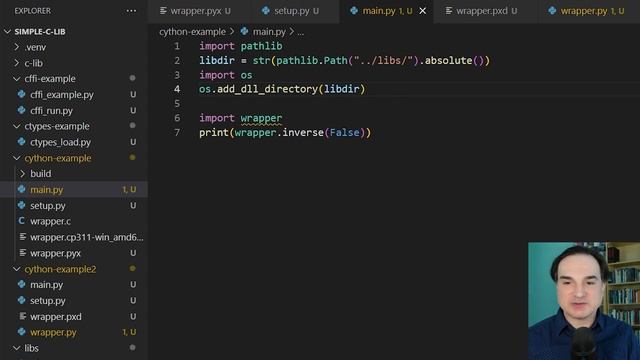This screenshot has height=360, width=640.
Task: Collapse the cffi-example folder
Action: tap(17, 78)
